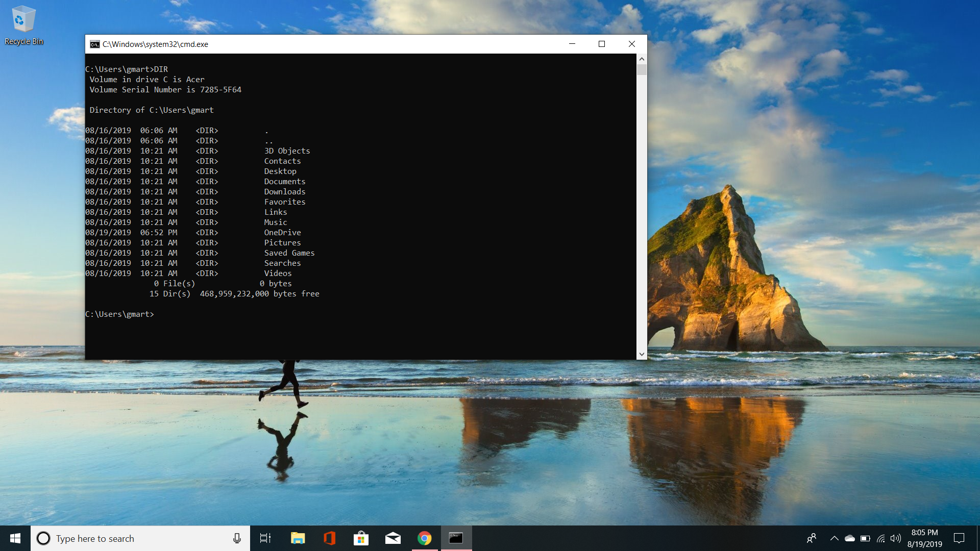This screenshot has height=551, width=980.
Task: Open the Windows Start menu
Action: click(15, 538)
